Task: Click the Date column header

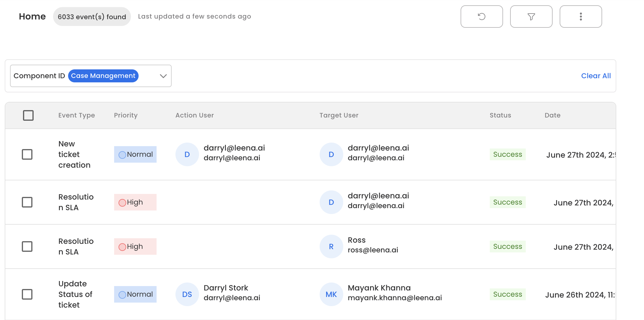Action: tap(552, 115)
